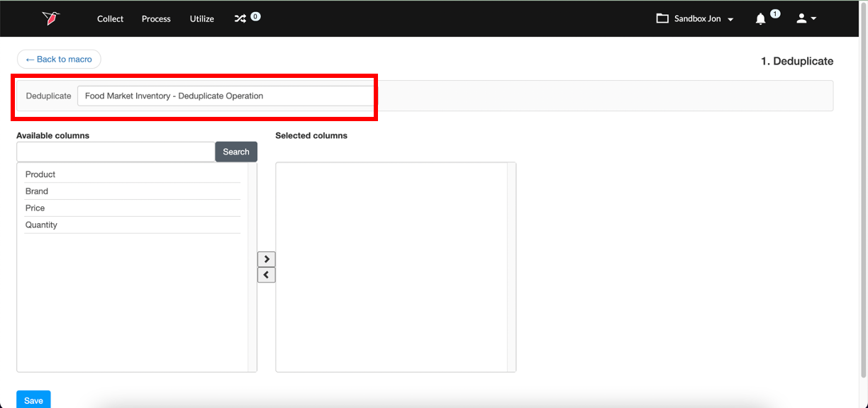The height and width of the screenshot is (408, 868).
Task: Save the deduplicate operation
Action: [33, 399]
